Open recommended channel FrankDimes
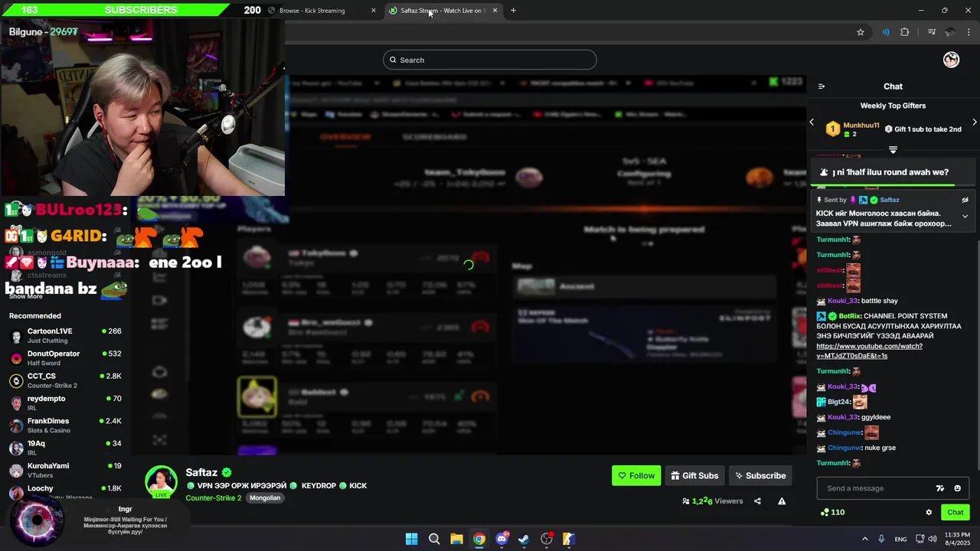This screenshot has width=980, height=551. coord(66,425)
